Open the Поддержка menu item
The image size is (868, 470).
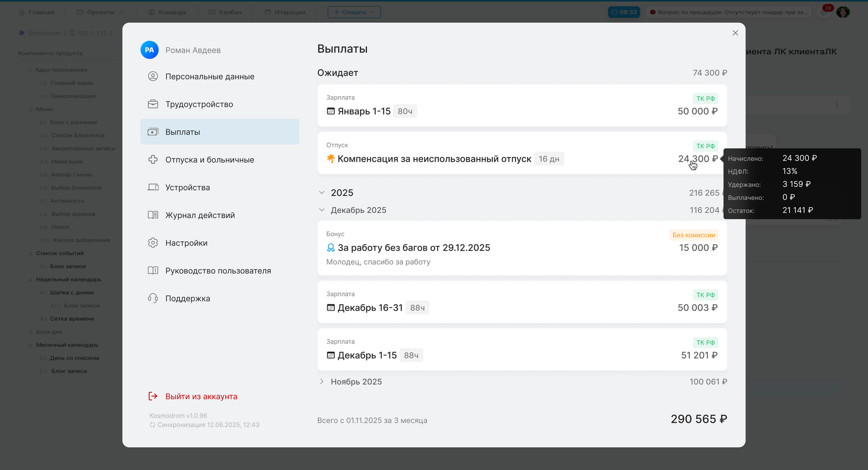[188, 299]
